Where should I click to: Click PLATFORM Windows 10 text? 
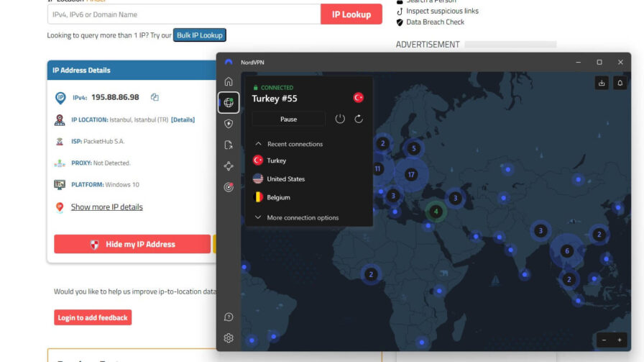[x=105, y=184]
